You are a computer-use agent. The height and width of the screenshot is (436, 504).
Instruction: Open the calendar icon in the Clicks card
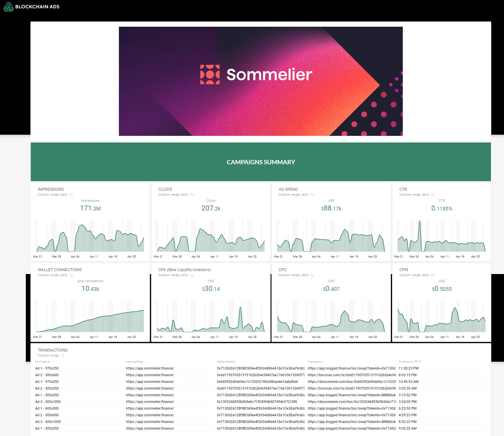(x=192, y=195)
